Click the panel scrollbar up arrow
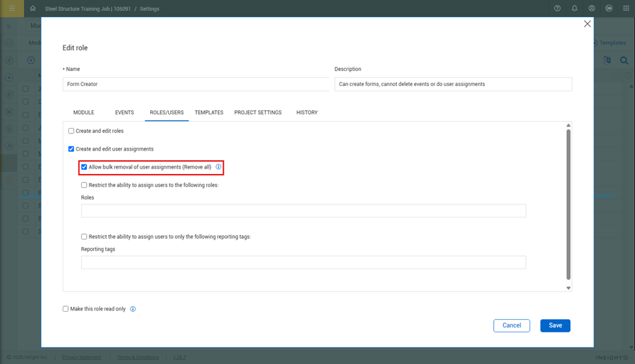635x364 pixels. (x=568, y=125)
